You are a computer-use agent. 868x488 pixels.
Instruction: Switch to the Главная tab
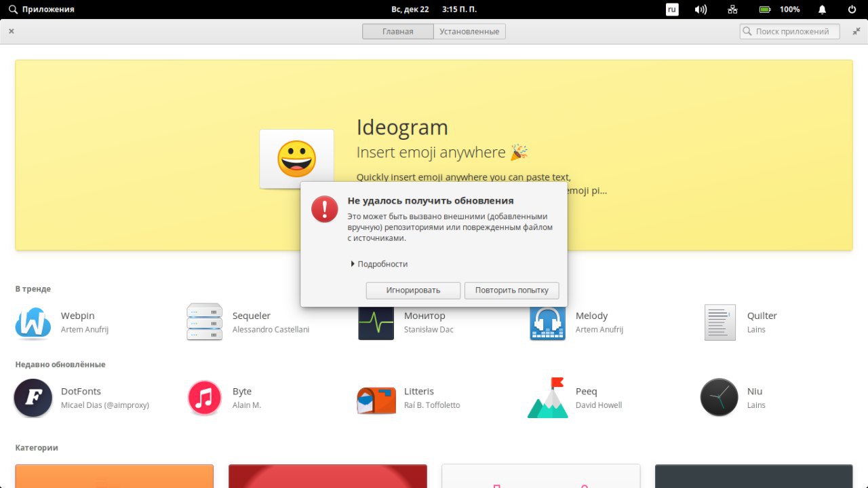[398, 31]
